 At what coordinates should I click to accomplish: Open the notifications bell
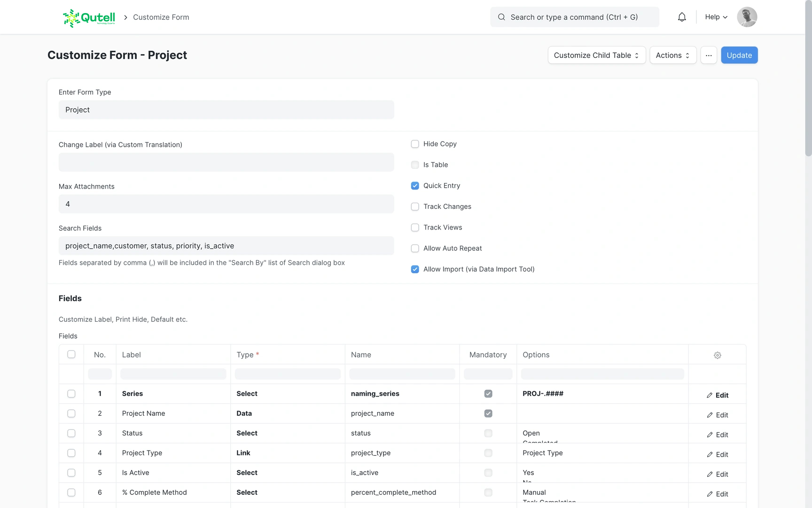point(682,17)
